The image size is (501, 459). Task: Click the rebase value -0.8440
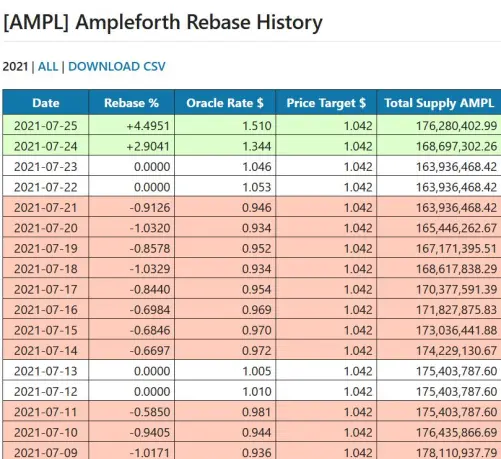coord(150,289)
